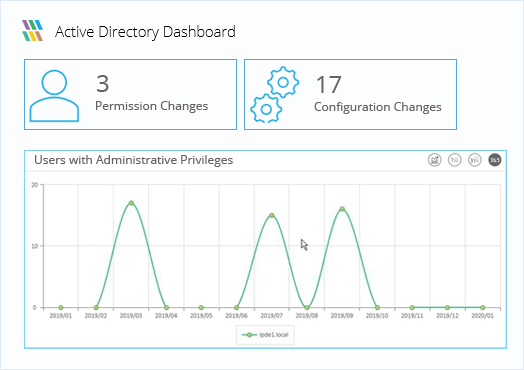Click the Active Directory Dashboard title

145,32
